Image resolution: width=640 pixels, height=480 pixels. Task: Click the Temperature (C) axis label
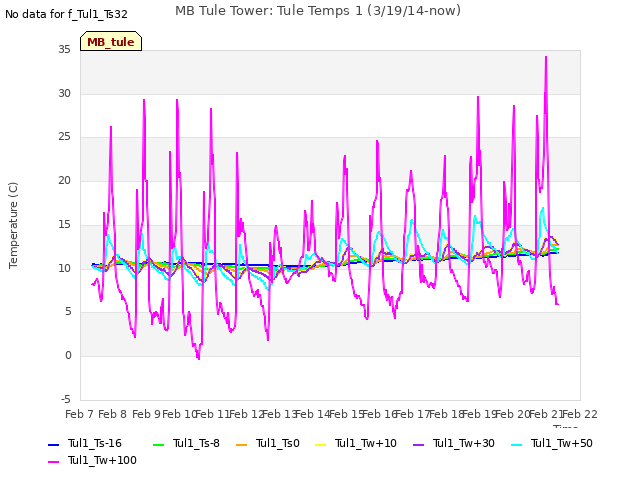point(13,225)
